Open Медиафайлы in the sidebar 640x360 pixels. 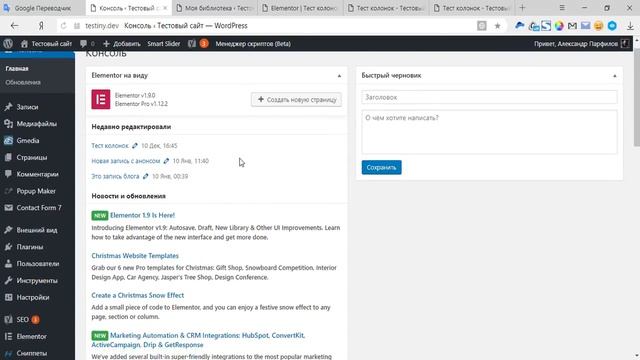pos(37,124)
